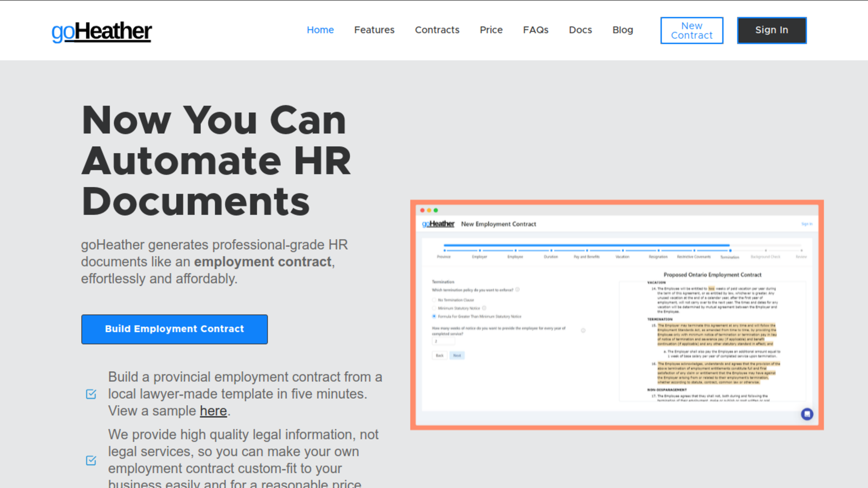Click the sample contract link here

tap(213, 411)
